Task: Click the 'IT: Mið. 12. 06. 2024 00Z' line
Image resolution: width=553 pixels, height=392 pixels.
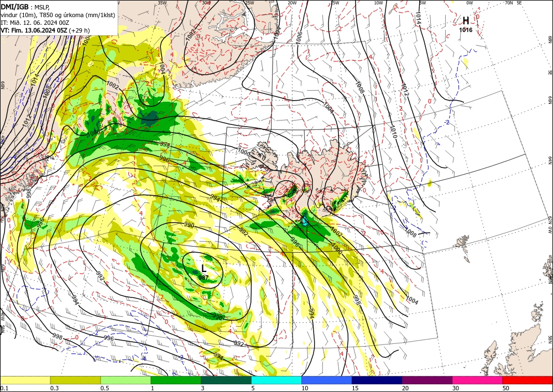Action: pyautogui.click(x=34, y=23)
